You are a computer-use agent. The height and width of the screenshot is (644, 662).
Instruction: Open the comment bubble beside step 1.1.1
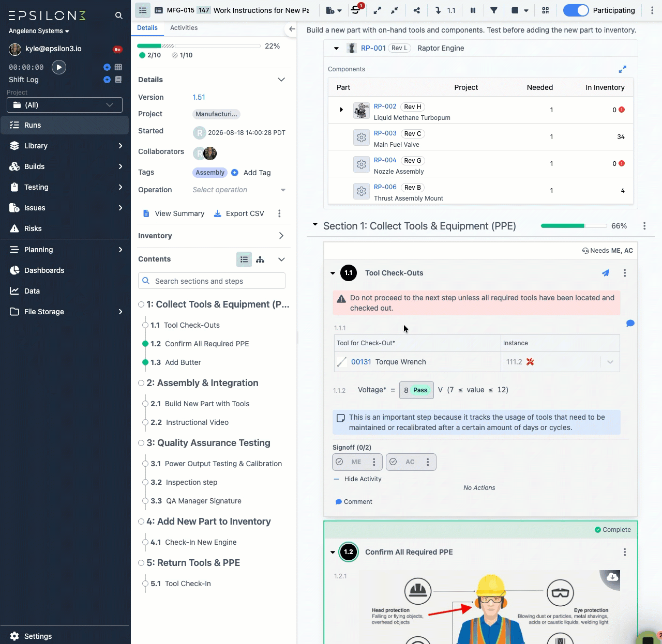(x=630, y=324)
